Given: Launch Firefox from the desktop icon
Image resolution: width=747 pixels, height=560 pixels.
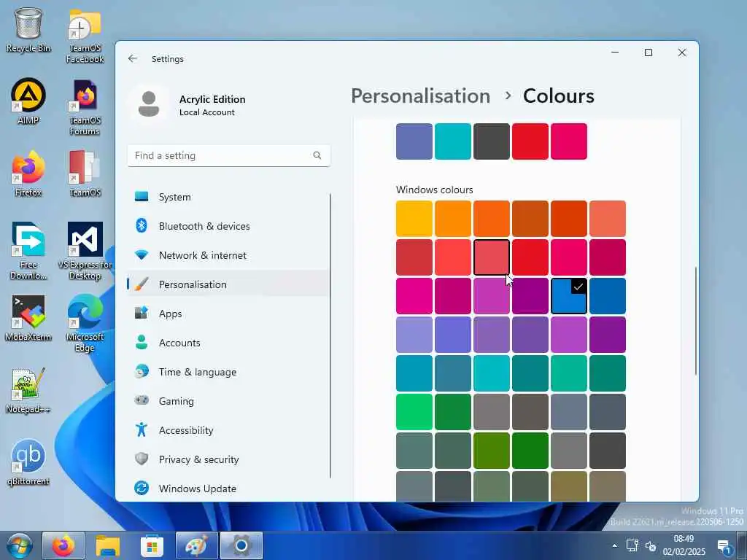Looking at the screenshot, I should (x=28, y=174).
